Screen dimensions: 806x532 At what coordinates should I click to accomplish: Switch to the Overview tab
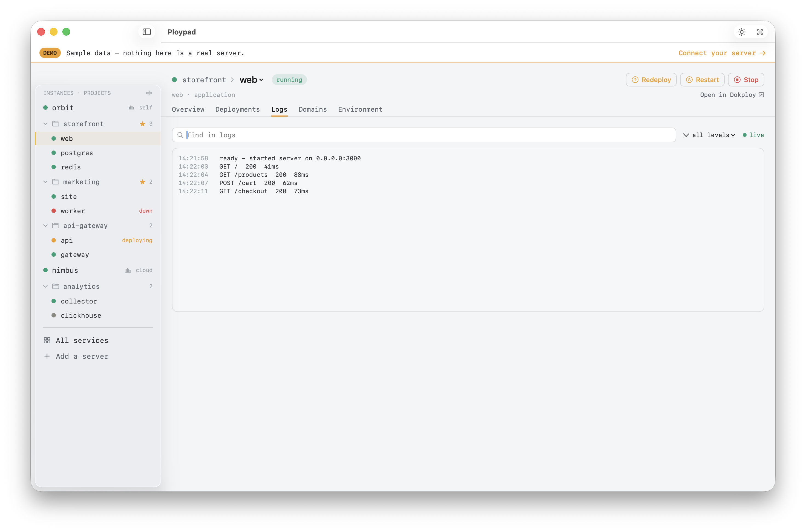tap(188, 109)
